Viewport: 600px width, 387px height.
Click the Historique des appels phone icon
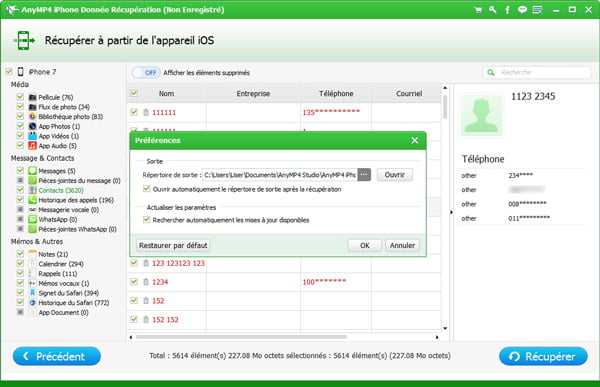point(33,200)
